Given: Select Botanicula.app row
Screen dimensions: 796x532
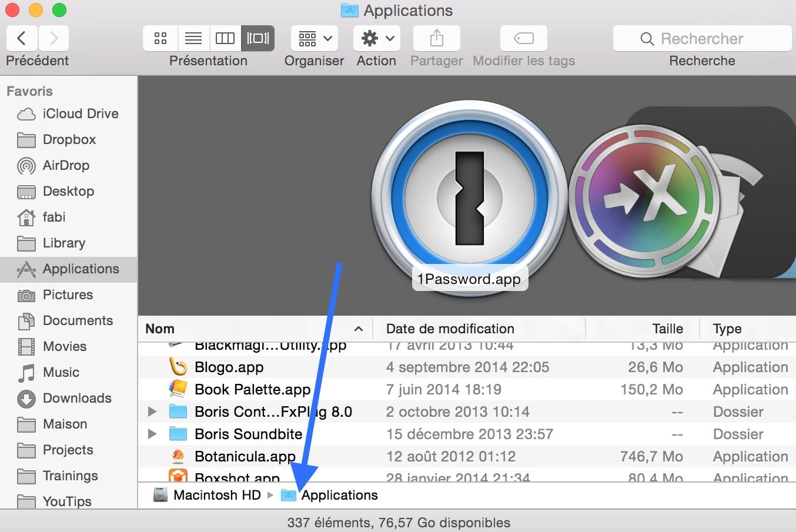Looking at the screenshot, I should tap(467, 456).
